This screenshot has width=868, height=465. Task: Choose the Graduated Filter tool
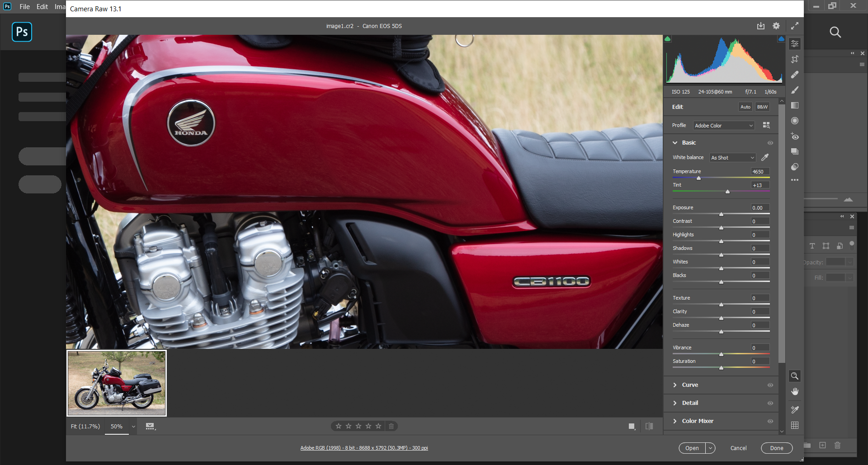795,105
